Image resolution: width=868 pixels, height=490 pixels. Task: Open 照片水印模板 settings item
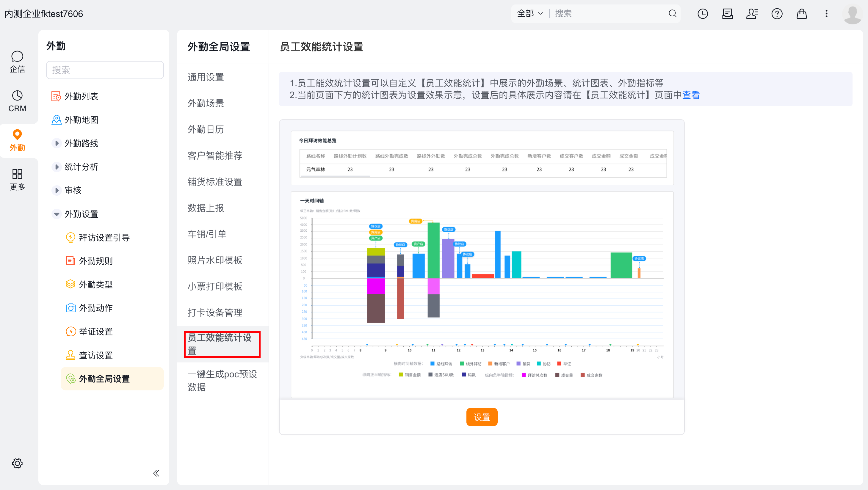[215, 260]
